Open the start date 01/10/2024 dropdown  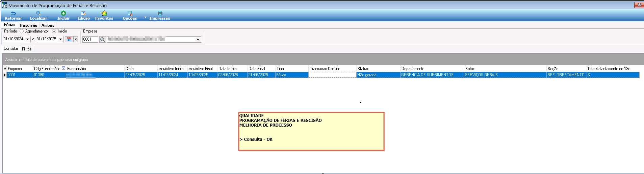tap(28, 39)
